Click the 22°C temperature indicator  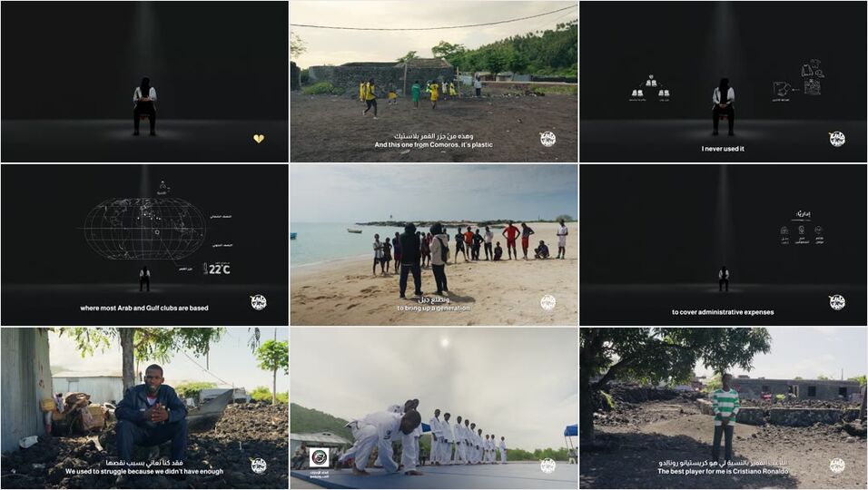[217, 269]
